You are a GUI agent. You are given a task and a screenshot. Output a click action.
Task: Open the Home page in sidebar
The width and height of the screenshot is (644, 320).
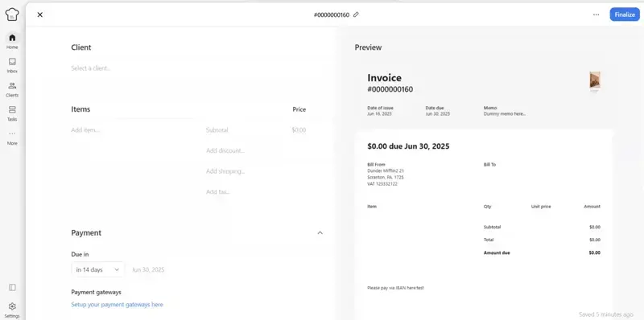(x=12, y=41)
